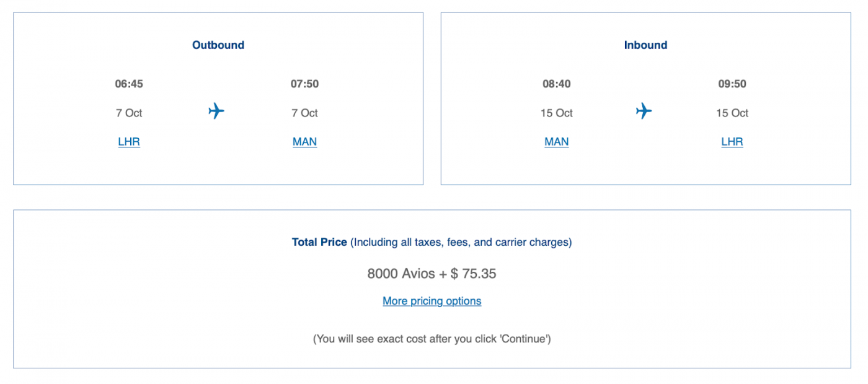Click the 7 Oct date below 07:50

(x=304, y=113)
